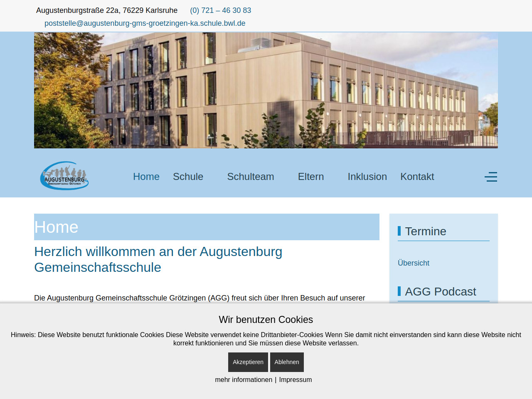Screen dimensions: 532x399
Task: Open the Inklusion menu item
Action: tap(367, 177)
